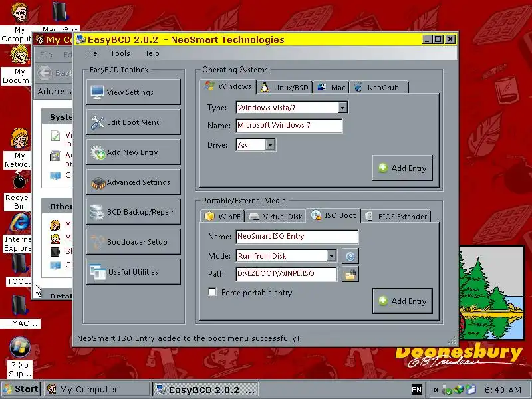Switch to the Virtual Disk tab
532x399 pixels.
(x=275, y=217)
